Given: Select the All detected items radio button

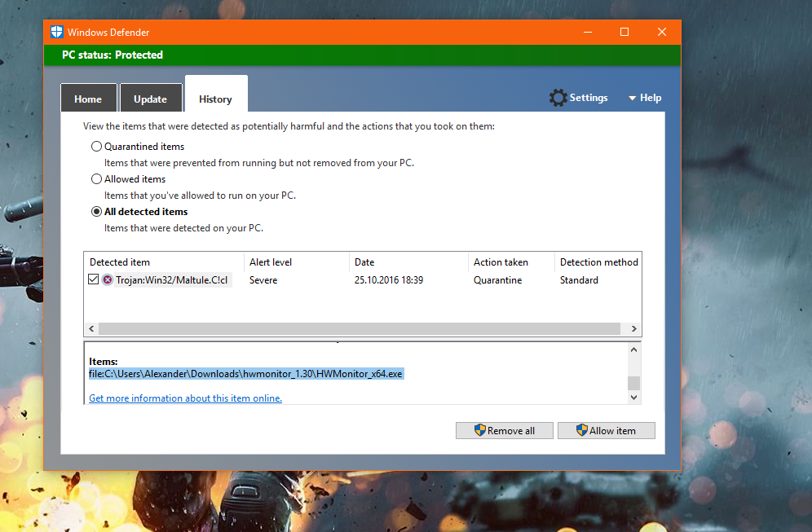Looking at the screenshot, I should pyautogui.click(x=96, y=212).
